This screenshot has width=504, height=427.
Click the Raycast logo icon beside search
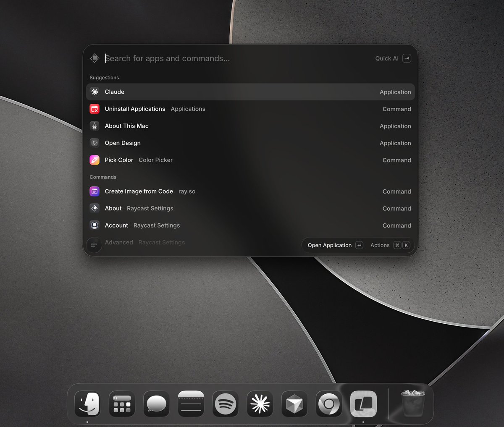point(94,58)
